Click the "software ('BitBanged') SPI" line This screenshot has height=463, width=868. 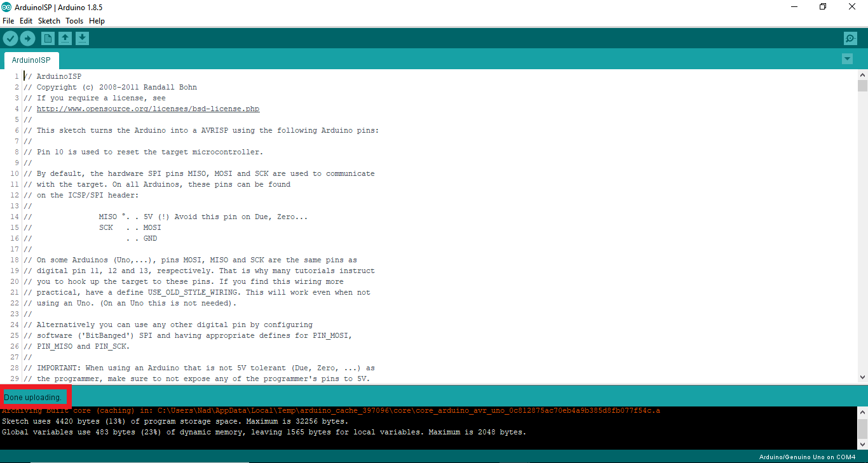[x=187, y=335]
